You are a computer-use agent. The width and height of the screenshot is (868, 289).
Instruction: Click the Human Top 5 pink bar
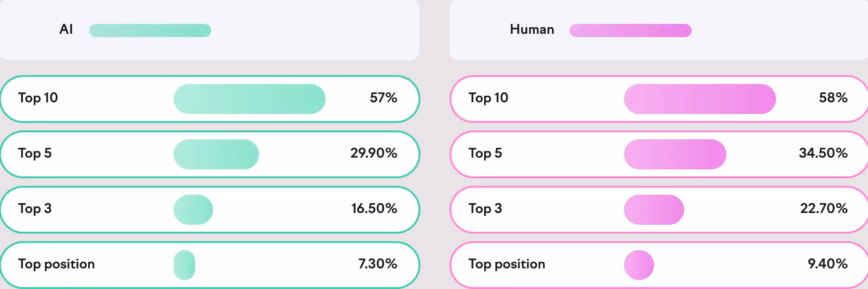[x=675, y=154]
